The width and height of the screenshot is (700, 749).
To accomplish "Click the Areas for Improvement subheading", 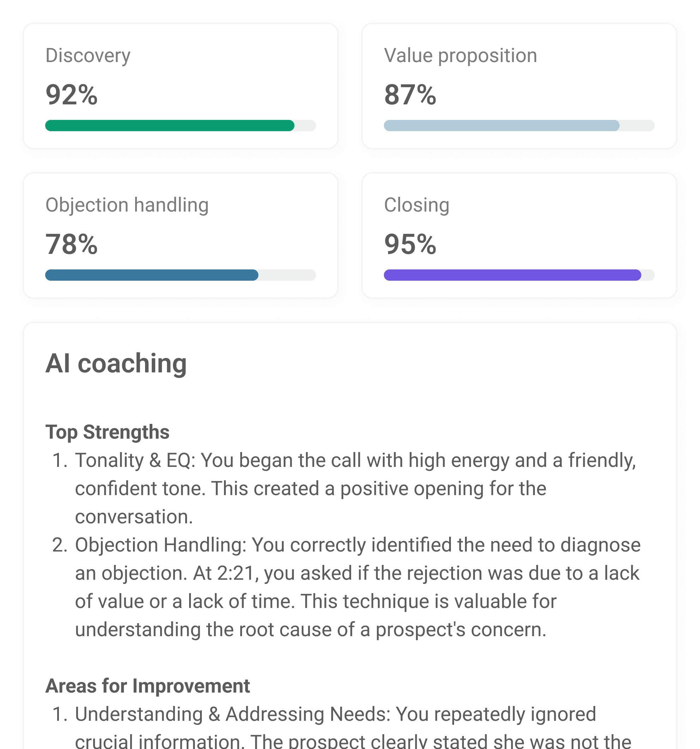I will (147, 686).
